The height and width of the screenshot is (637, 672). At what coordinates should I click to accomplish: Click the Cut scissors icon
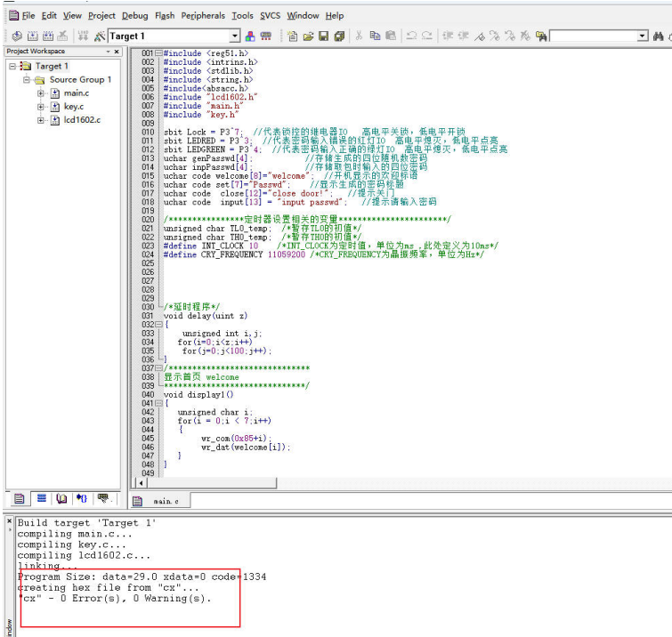click(x=360, y=36)
